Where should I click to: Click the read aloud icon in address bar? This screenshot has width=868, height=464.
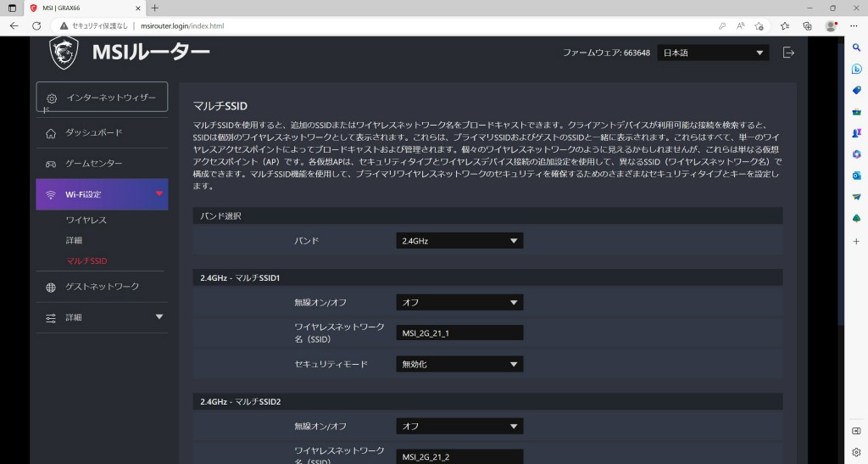[x=741, y=26]
